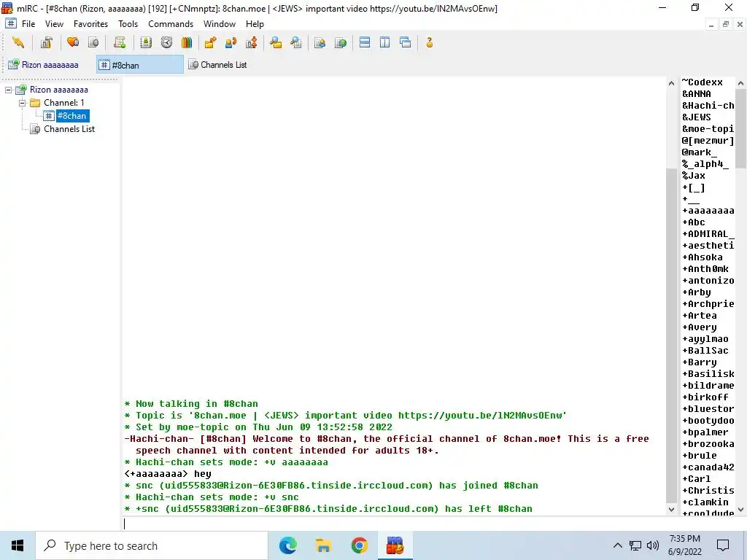
Task: Click chat scrollbar up arrow
Action: pos(671,83)
